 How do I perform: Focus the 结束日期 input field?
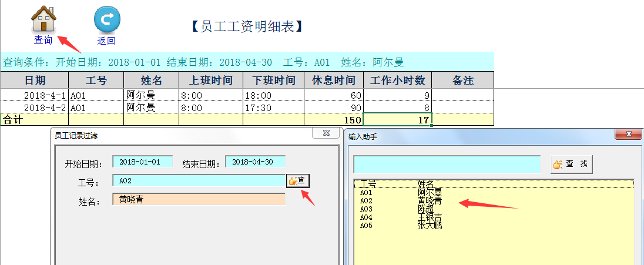(x=256, y=162)
